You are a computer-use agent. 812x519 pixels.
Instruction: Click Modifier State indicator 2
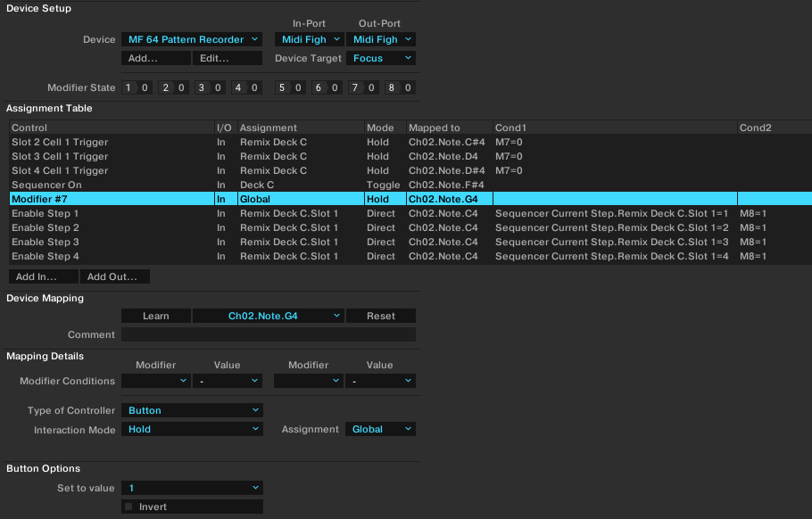click(173, 87)
